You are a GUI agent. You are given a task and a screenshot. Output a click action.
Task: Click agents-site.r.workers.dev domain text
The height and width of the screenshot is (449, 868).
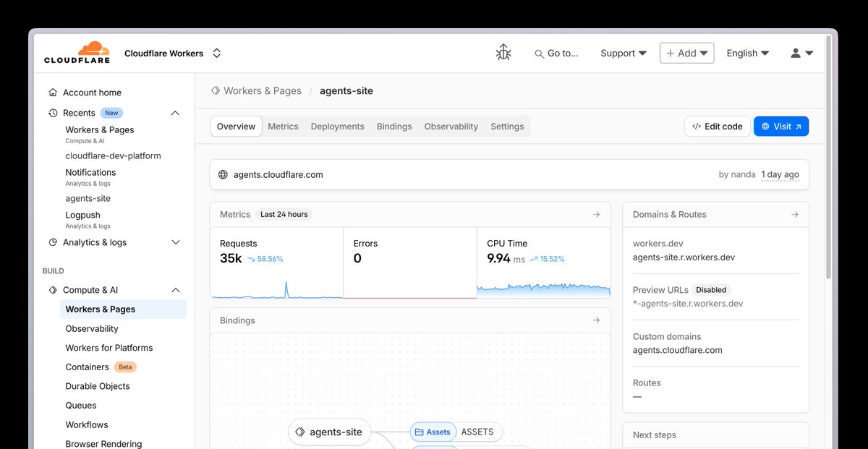pos(684,257)
